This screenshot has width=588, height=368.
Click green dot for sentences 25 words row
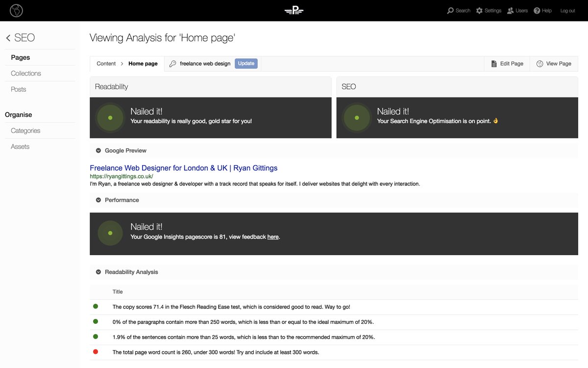[96, 337]
